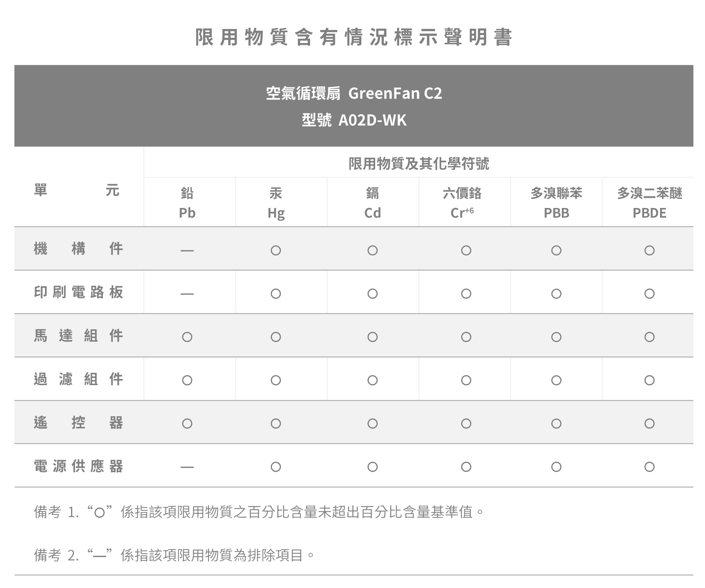
Task: Click the dash in 電源供應器 Pb cell
Action: point(187,467)
